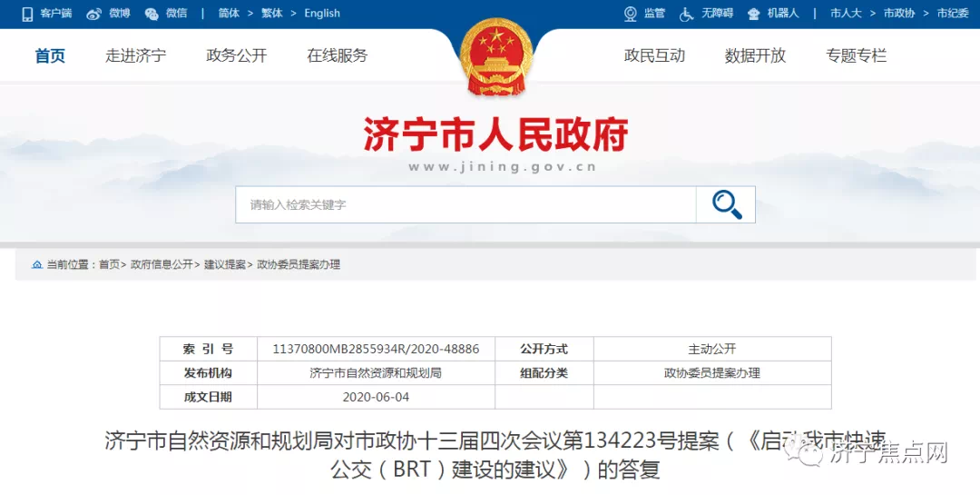Switch language to 简体
980x495 pixels.
pyautogui.click(x=229, y=13)
